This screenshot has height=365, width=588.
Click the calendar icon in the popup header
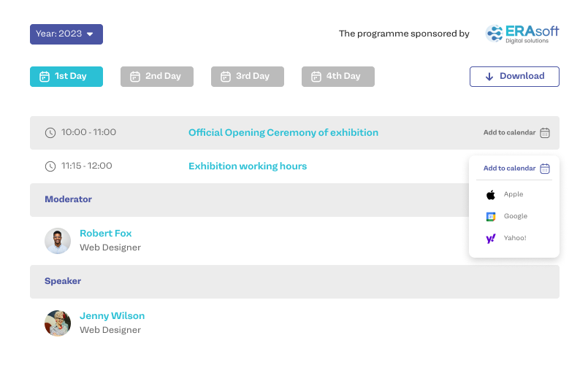click(545, 169)
